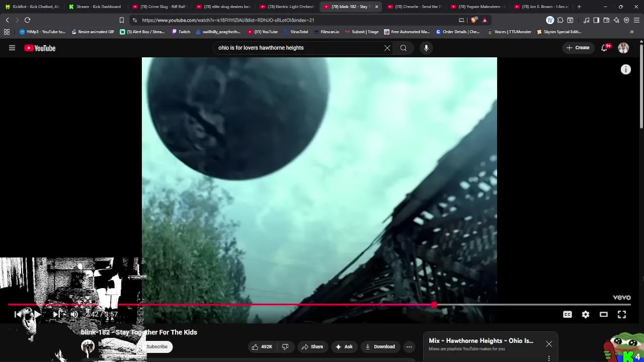The width and height of the screenshot is (644, 362).
Task: Go back to the previous page
Action: pos(7,20)
